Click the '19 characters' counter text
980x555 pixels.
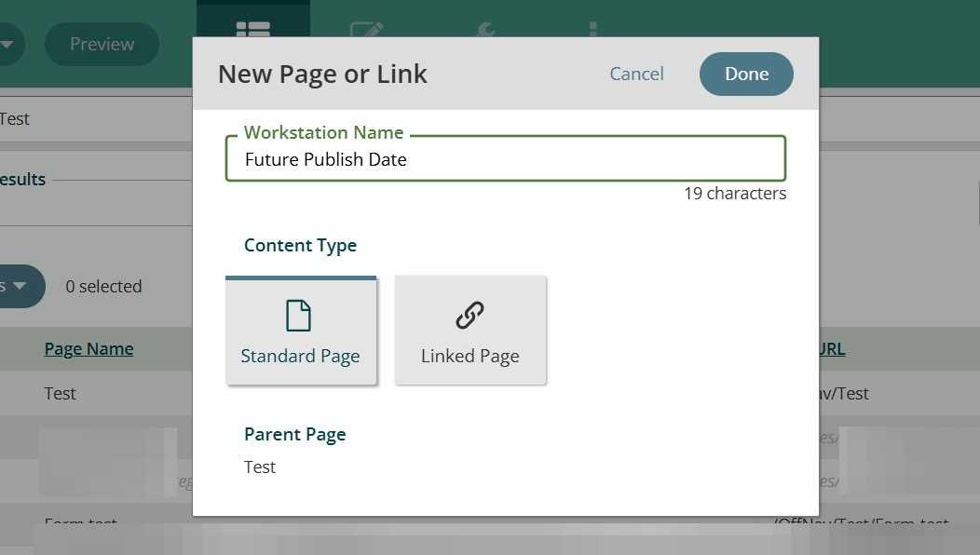(734, 194)
